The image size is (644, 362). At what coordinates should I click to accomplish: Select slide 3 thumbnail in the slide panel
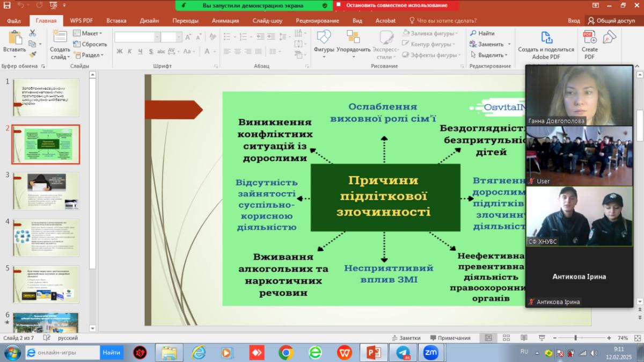[46, 191]
